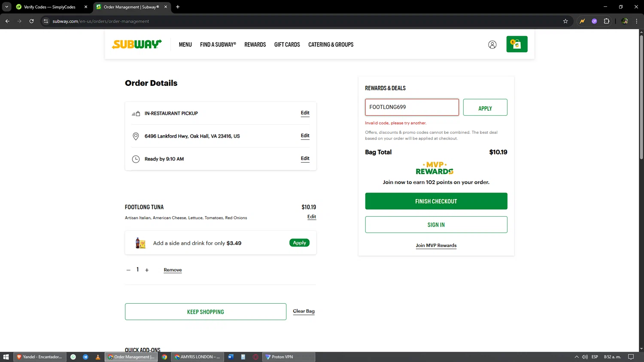Click APPLY promo code button

pos(485,107)
